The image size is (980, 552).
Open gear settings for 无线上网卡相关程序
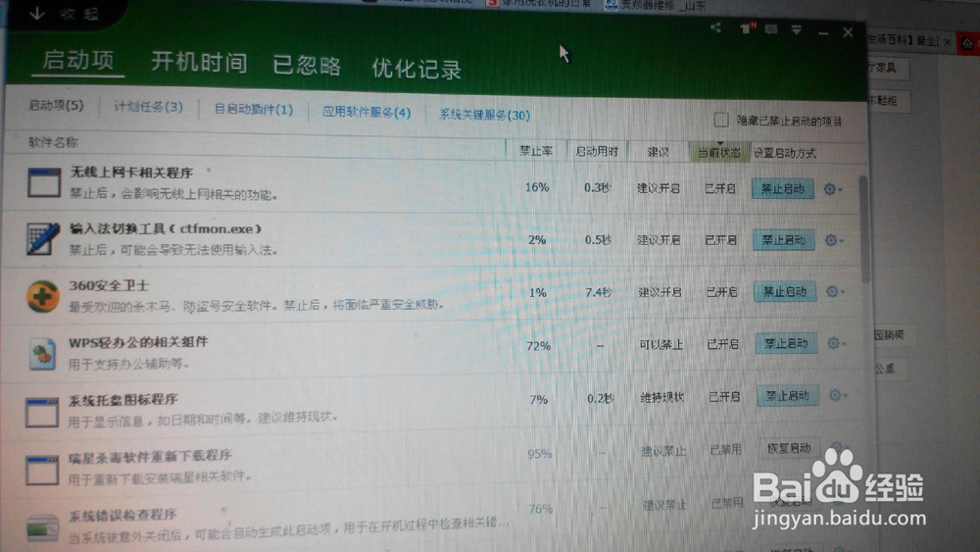click(x=832, y=189)
